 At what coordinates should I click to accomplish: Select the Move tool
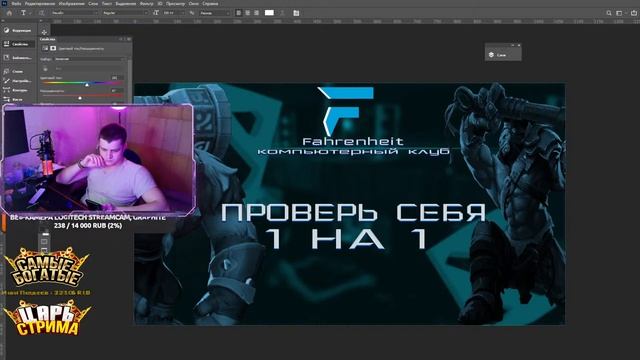click(x=44, y=32)
